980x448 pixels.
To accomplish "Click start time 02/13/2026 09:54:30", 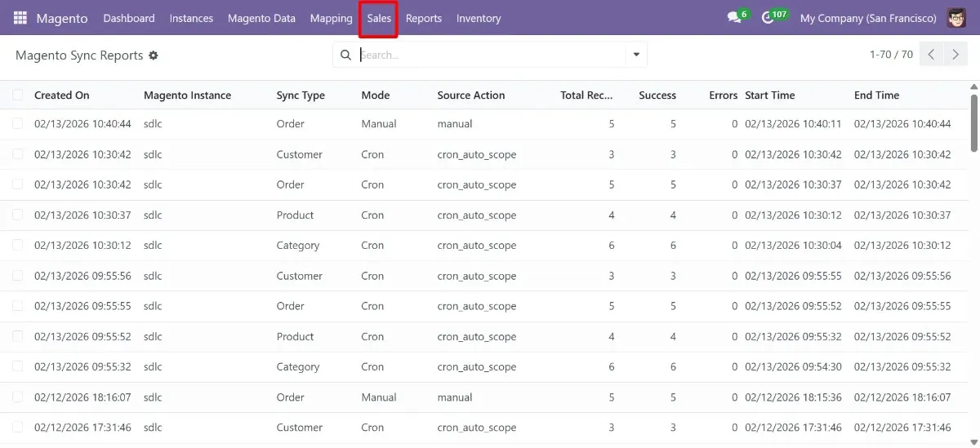I will tap(793, 367).
